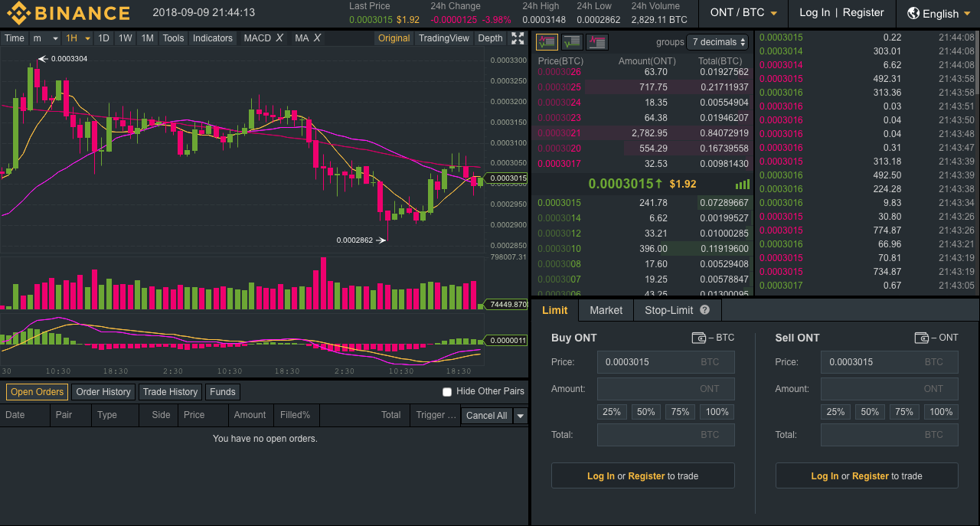The height and width of the screenshot is (526, 980).
Task: Open the 1H hours interval dropdown
Action: (x=78, y=38)
